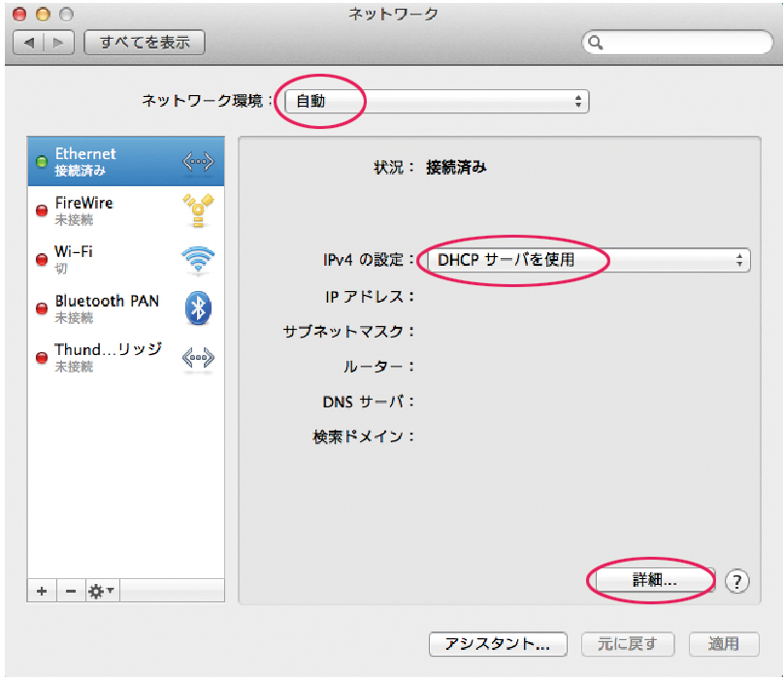Open the ネットワーク環境 location dropdown
The image size is (784, 678).
[437, 102]
